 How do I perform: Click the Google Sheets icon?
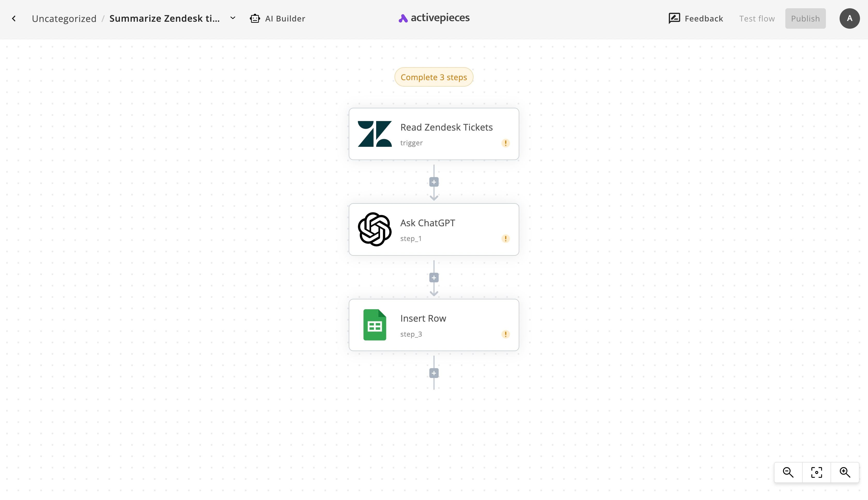tap(375, 325)
